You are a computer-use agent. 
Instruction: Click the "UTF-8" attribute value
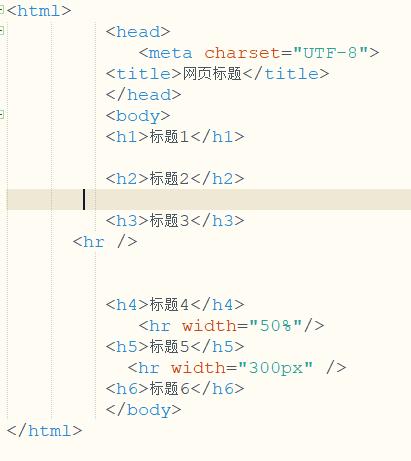point(331,53)
